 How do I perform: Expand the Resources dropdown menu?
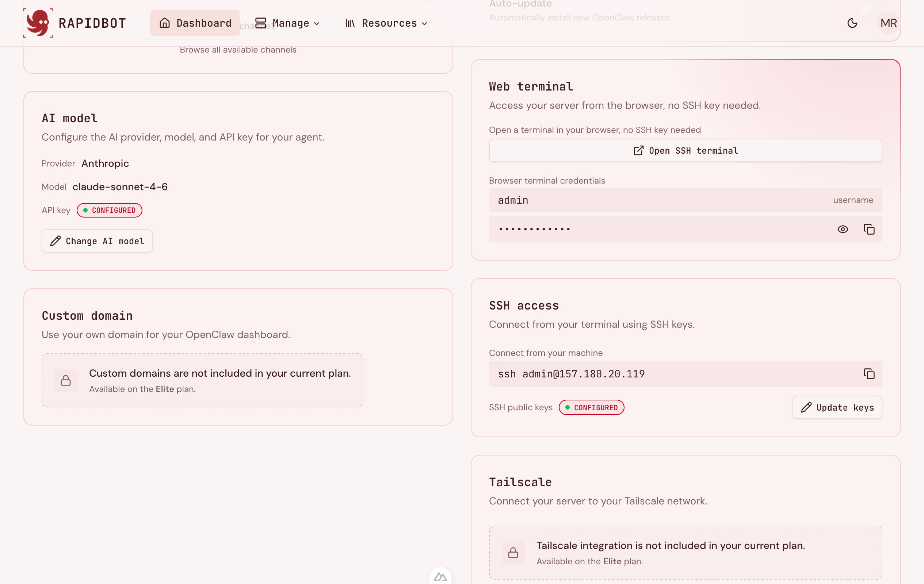click(x=386, y=23)
